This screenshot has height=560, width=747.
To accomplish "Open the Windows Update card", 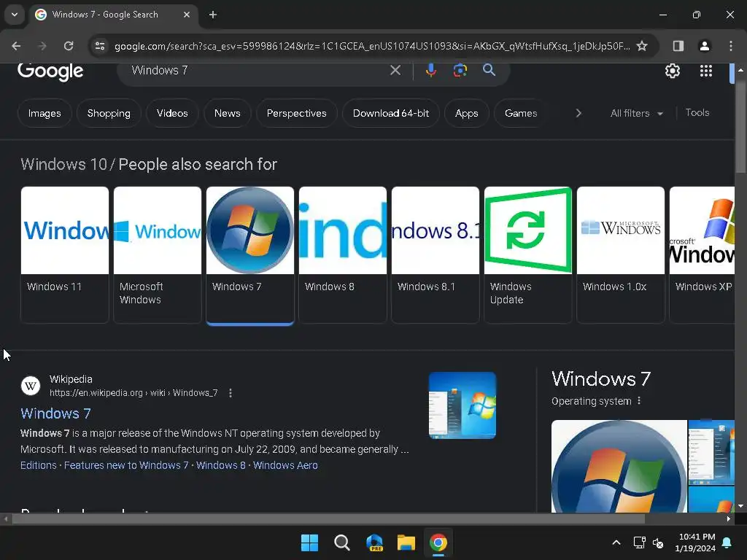I will point(528,254).
